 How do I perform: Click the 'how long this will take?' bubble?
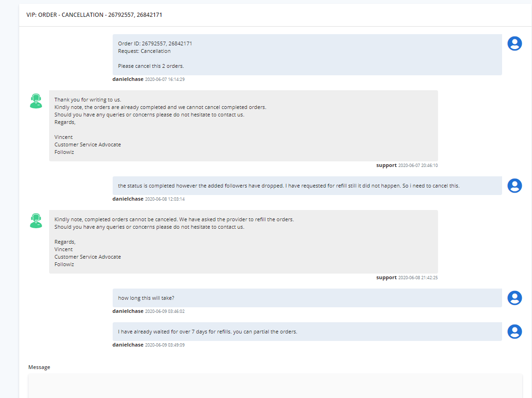click(x=307, y=298)
